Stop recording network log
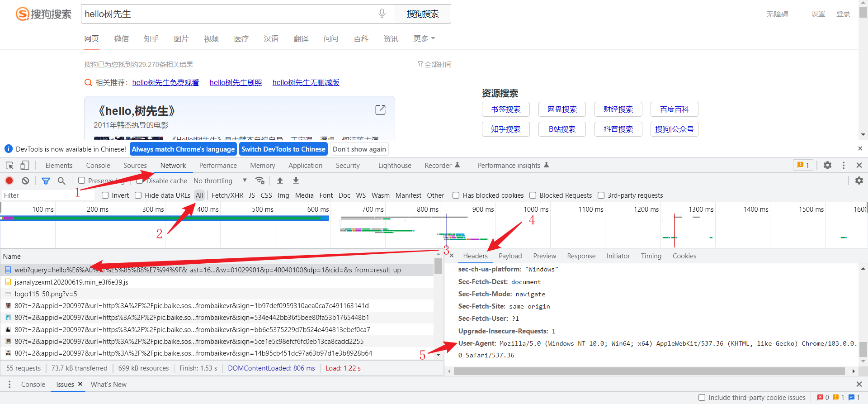868x404 pixels. 9,181
